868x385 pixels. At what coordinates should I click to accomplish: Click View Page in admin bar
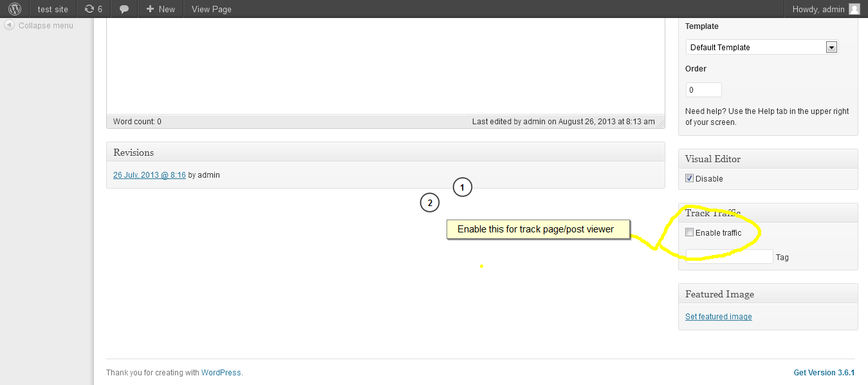tap(212, 9)
